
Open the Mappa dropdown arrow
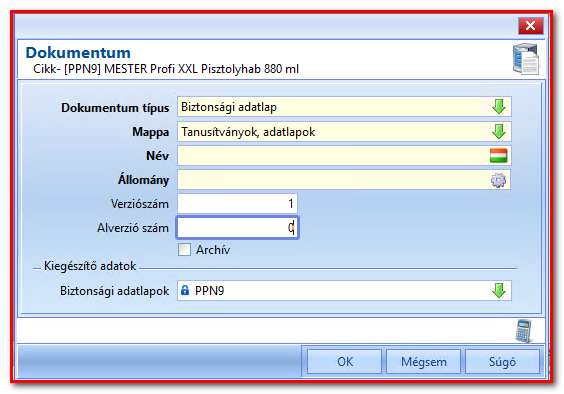tap(499, 131)
